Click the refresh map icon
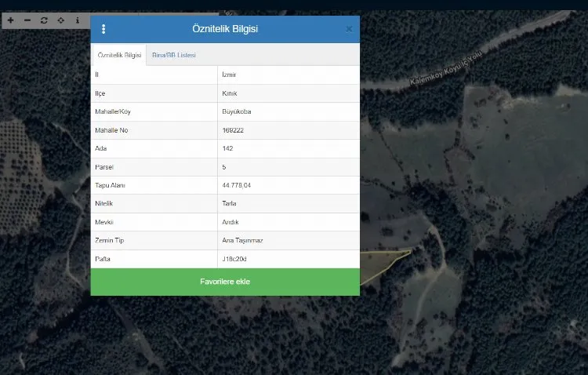Image resolution: width=588 pixels, height=375 pixels. [44, 20]
